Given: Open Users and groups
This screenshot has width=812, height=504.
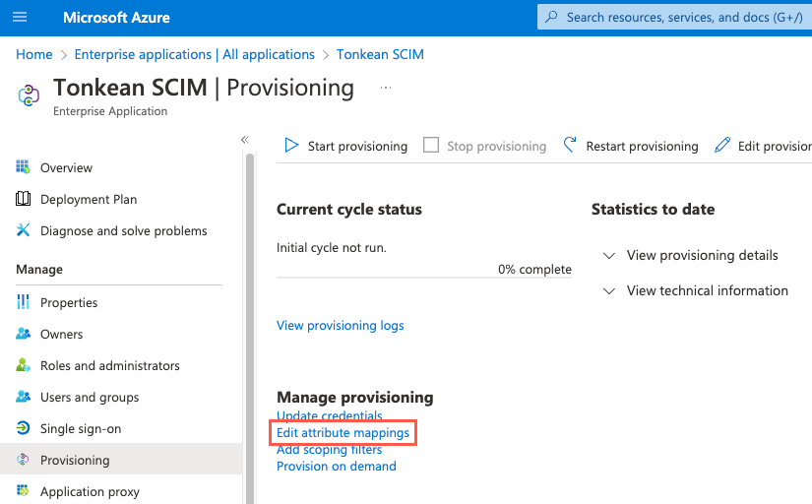Looking at the screenshot, I should (x=90, y=398).
